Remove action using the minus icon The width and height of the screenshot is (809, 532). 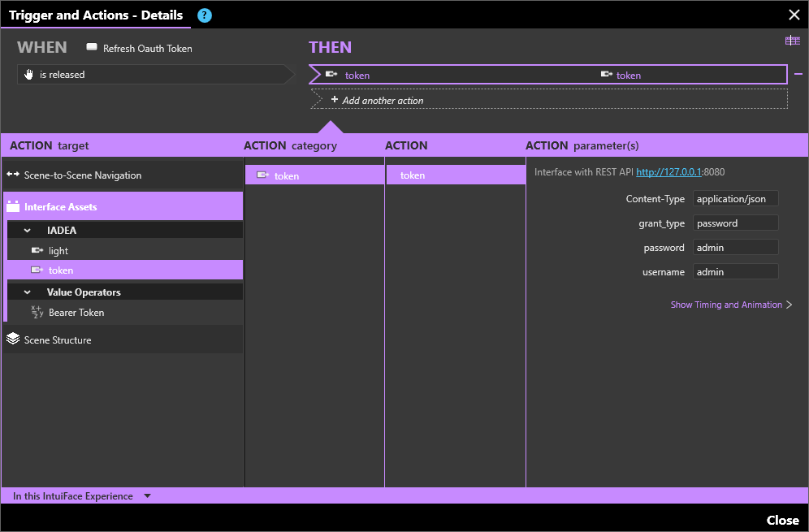[798, 74]
